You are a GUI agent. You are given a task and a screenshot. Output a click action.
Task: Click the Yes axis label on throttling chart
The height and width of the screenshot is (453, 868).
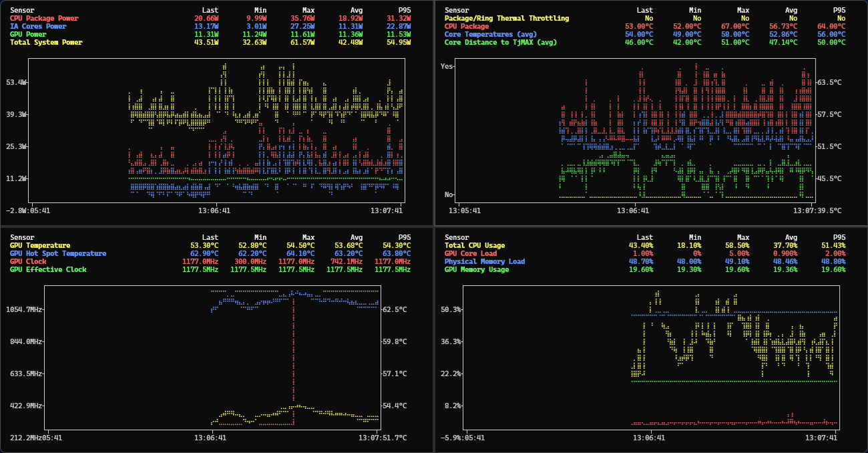point(447,66)
